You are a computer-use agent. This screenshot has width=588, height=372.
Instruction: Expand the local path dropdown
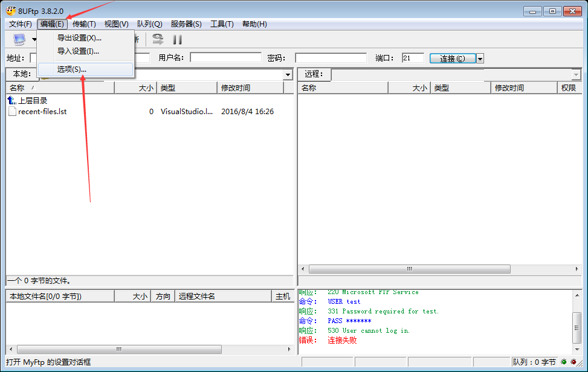[288, 74]
